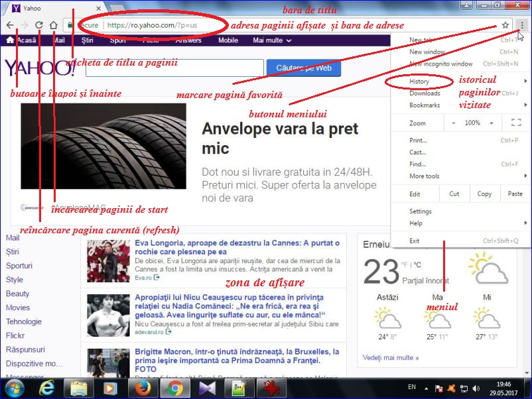532x399 pixels.
Task: Open the Downloads menu entry
Action: coord(425,93)
